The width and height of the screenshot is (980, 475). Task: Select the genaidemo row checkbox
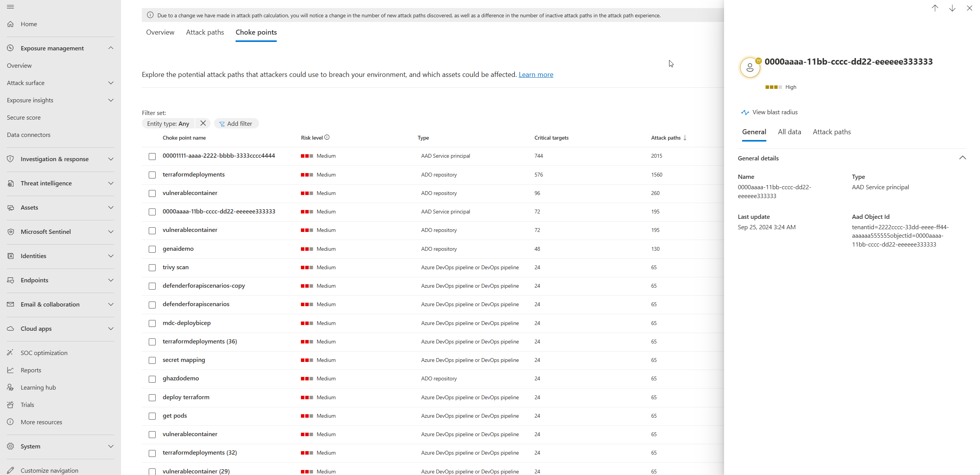pos(152,249)
